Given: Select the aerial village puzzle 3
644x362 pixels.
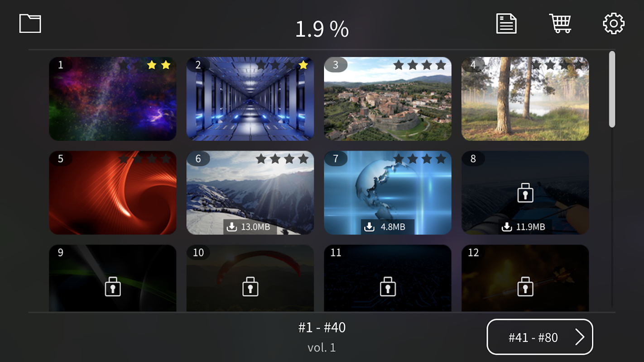Looking at the screenshot, I should click(x=388, y=99).
